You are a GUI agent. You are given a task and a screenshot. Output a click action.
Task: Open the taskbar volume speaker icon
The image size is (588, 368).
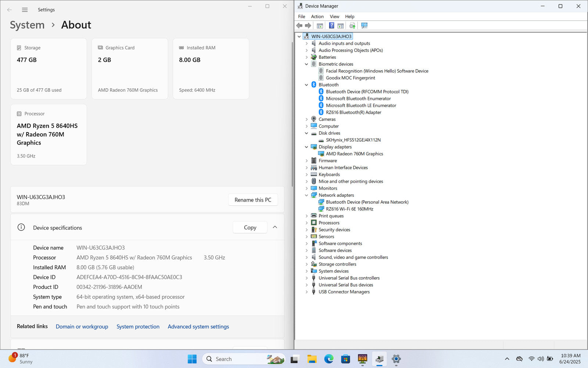(x=541, y=359)
